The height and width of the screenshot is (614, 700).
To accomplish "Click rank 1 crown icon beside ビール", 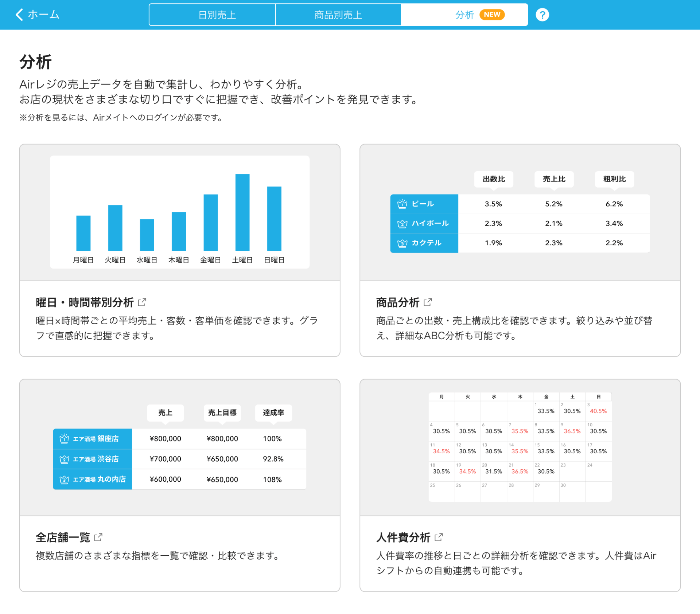I will coord(402,204).
